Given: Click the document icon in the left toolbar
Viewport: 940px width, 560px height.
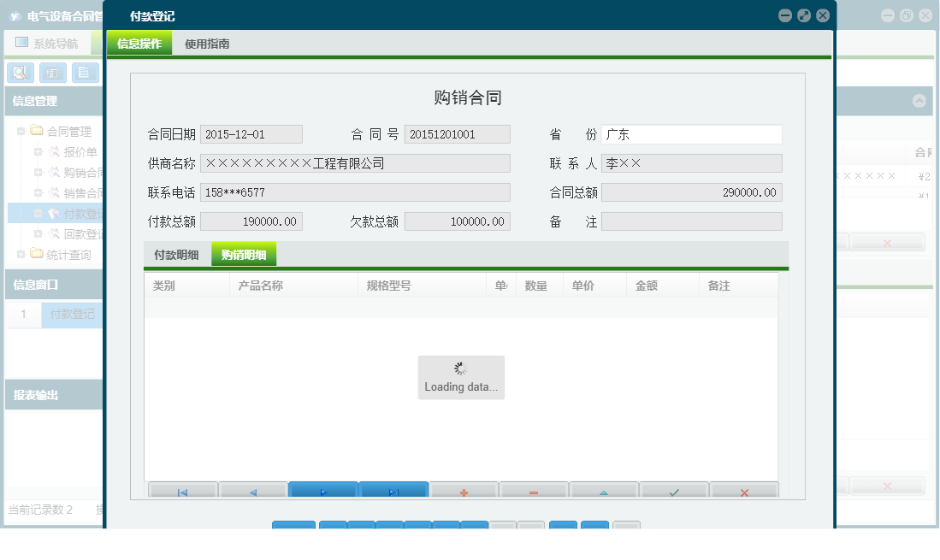Looking at the screenshot, I should (84, 73).
